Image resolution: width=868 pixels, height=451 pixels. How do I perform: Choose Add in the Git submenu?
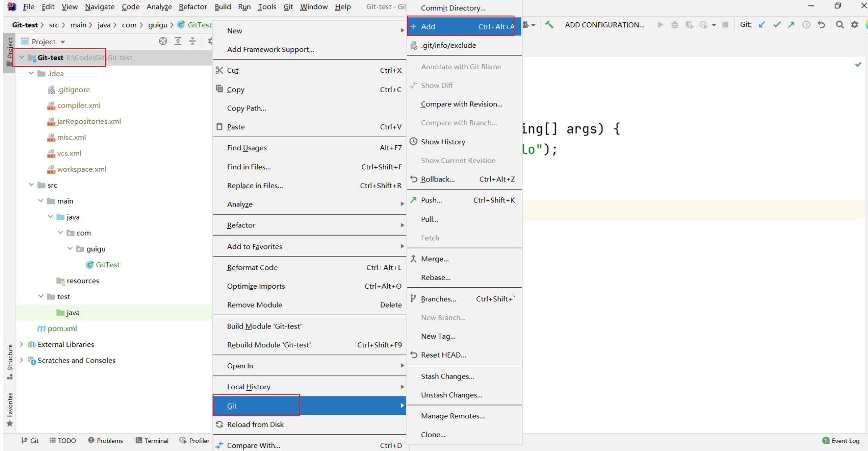(x=464, y=26)
